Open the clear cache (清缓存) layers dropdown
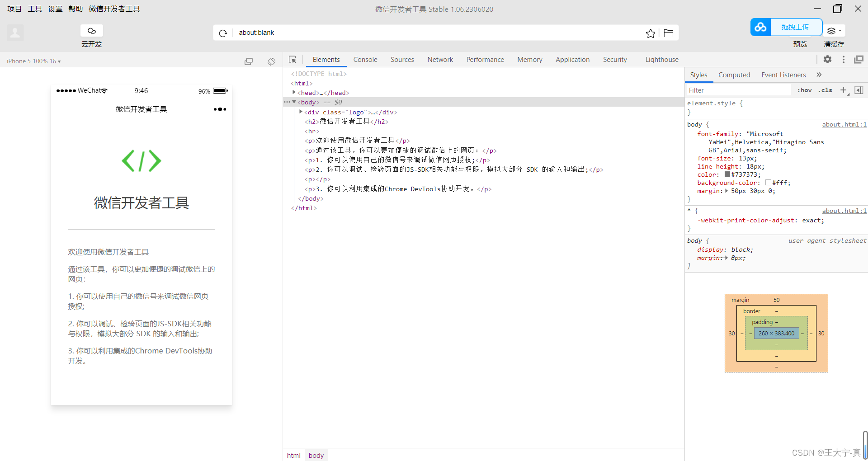This screenshot has height=461, width=868. [834, 31]
